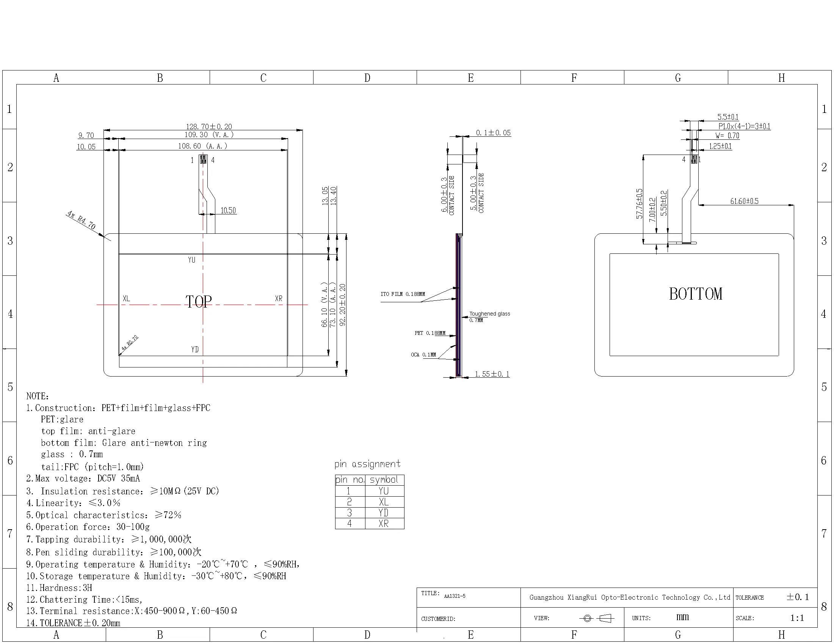The width and height of the screenshot is (834, 644).
Task: Select the 10.05 offset dimension
Action: tap(86, 147)
